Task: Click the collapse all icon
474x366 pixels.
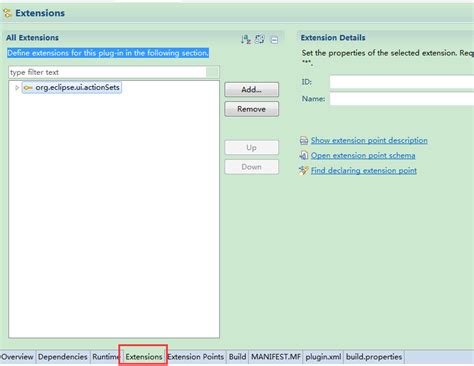Action: (274, 40)
